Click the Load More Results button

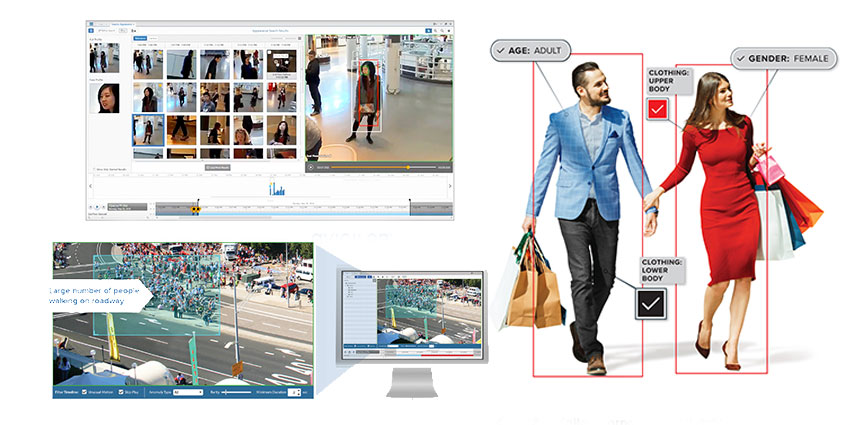[217, 168]
